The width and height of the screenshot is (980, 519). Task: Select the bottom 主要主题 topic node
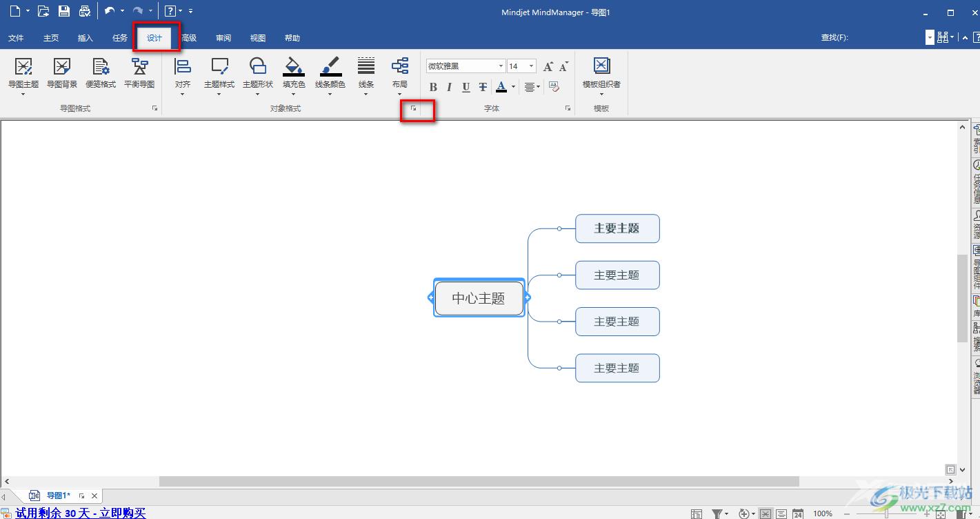tap(617, 368)
